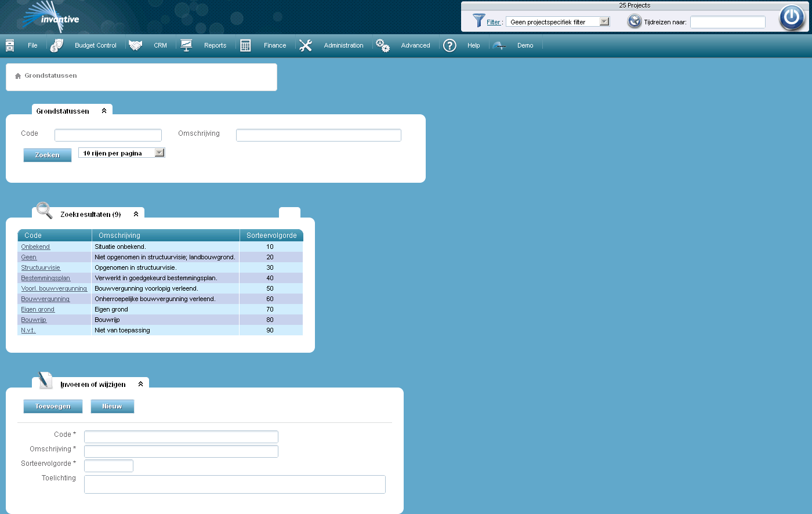The width and height of the screenshot is (812, 514).
Task: Click the Invantive logo
Action: click(x=51, y=17)
